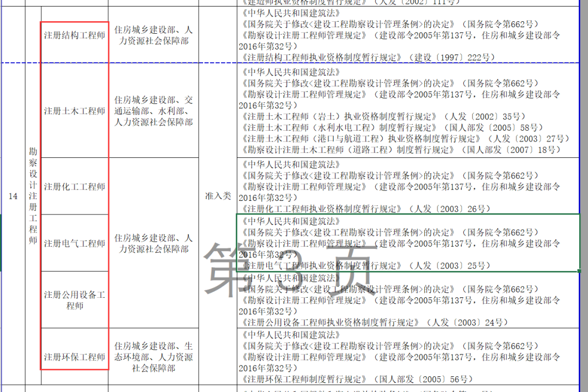The width and height of the screenshot is (588, 392).
Task: Select department cell listing 生态环境部
Action: (x=154, y=357)
